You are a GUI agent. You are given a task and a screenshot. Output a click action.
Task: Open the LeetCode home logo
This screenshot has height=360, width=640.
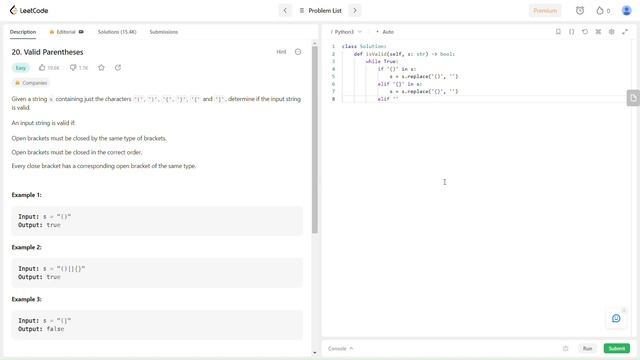pos(29,11)
